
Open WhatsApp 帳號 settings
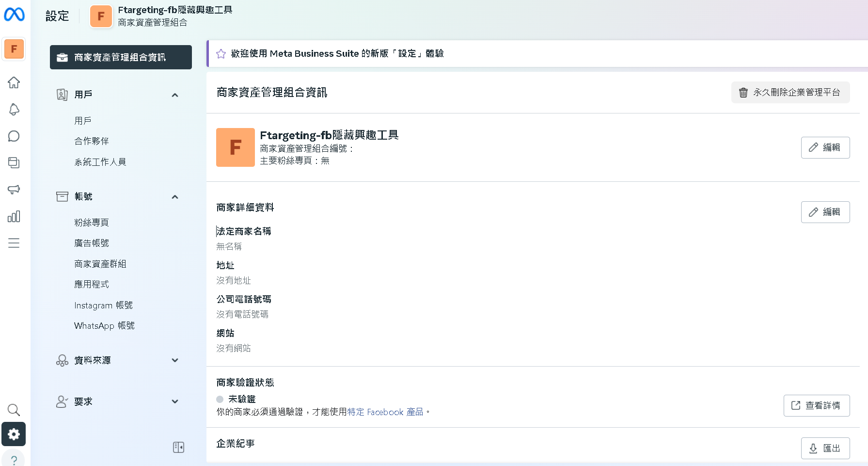(x=104, y=325)
